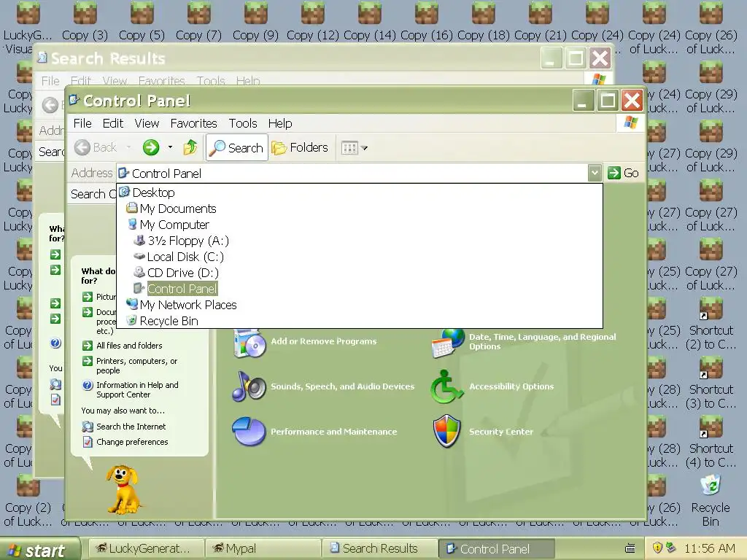The height and width of the screenshot is (560, 747).
Task: Click the disabled Back button
Action: point(96,147)
